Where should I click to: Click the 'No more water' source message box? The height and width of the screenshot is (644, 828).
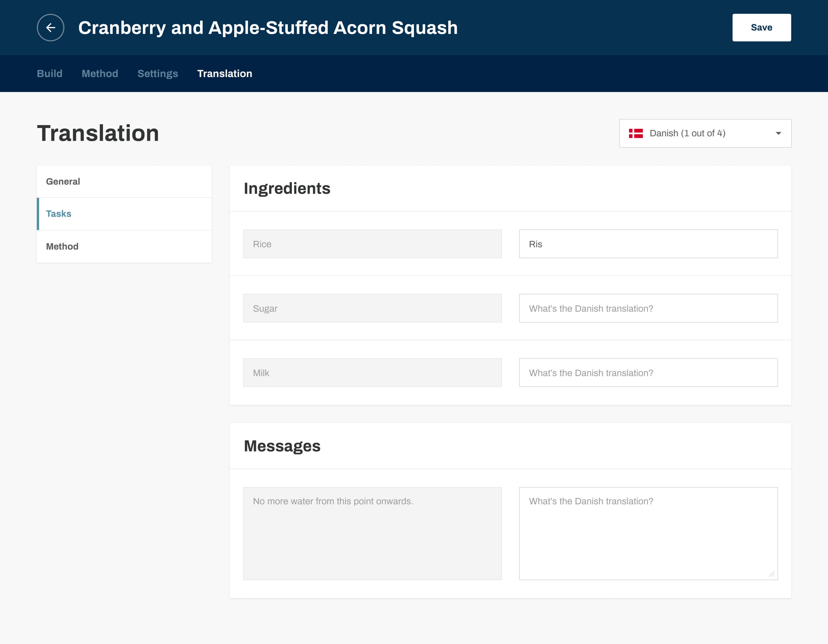[x=372, y=533]
